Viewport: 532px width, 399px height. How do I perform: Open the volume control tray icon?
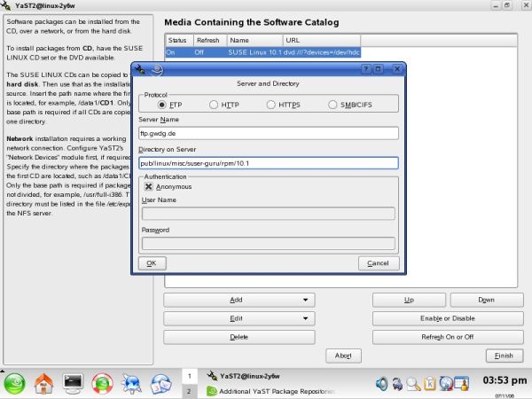382,384
